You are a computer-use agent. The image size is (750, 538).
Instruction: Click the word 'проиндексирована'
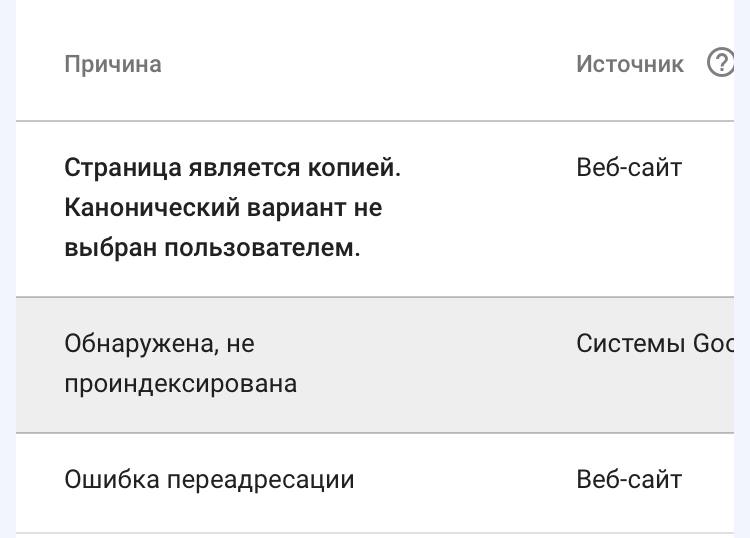[x=180, y=384]
